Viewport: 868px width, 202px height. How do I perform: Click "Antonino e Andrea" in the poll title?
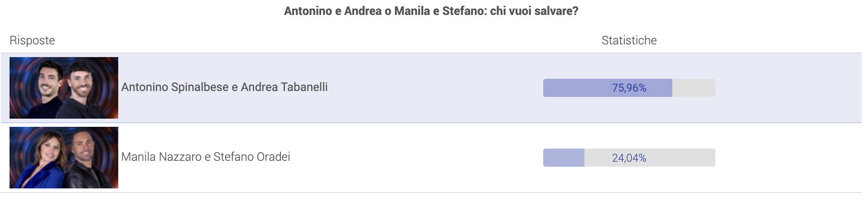[333, 11]
